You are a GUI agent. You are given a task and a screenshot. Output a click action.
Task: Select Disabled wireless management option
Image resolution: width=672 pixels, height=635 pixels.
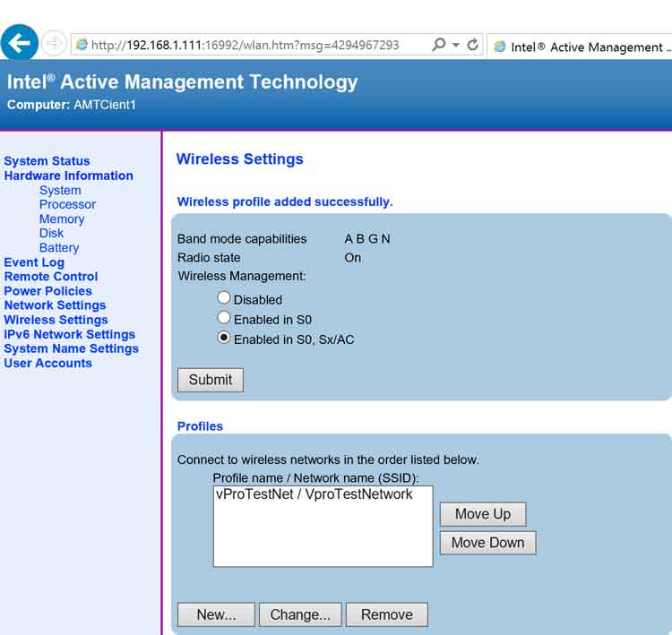coord(224,297)
